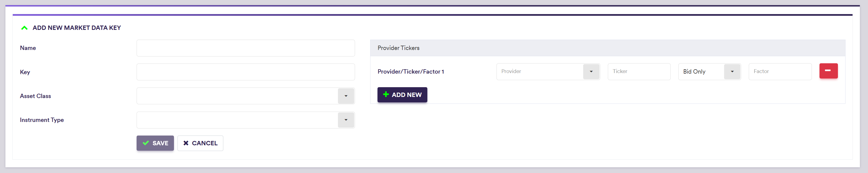Open the Instrument Type dropdown arrow
Image resolution: width=868 pixels, height=173 pixels.
click(346, 120)
